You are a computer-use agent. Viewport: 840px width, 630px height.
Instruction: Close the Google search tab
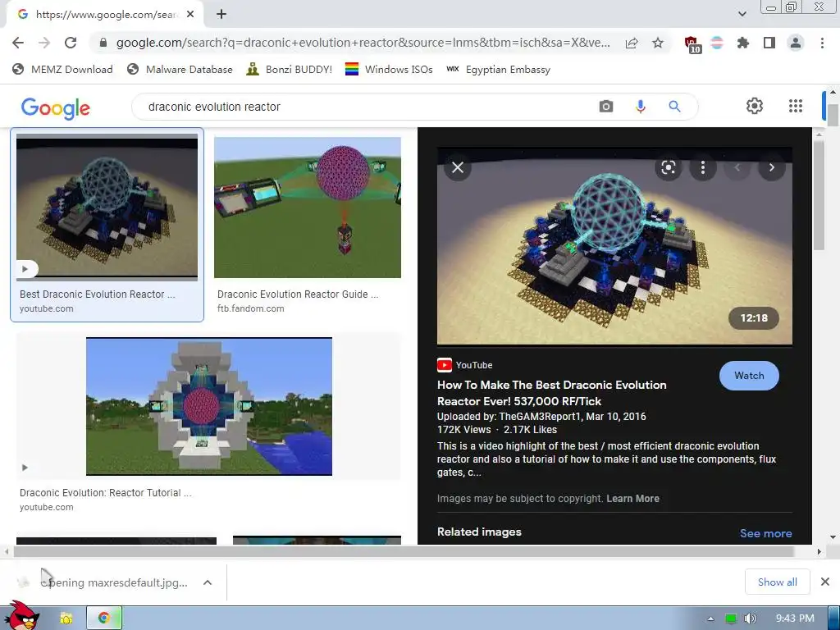pyautogui.click(x=190, y=15)
